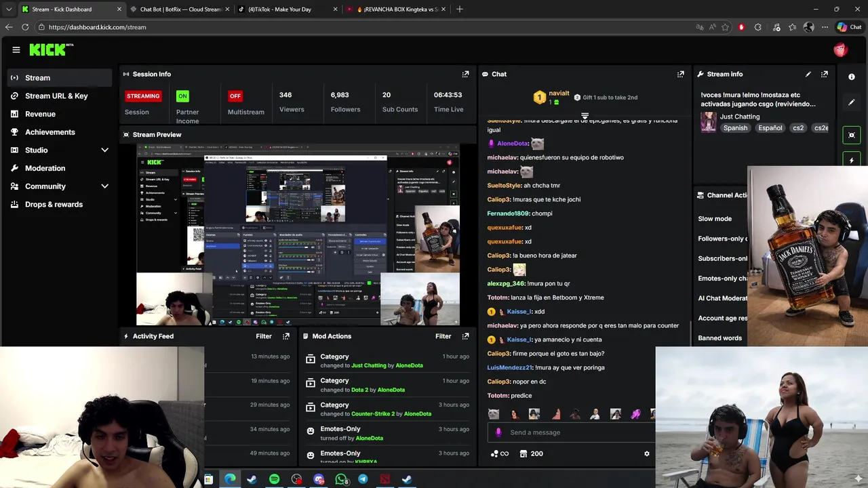This screenshot has height=488, width=868.
Task: Open Copilot Chat button in Edge toolbar
Action: pyautogui.click(x=849, y=27)
